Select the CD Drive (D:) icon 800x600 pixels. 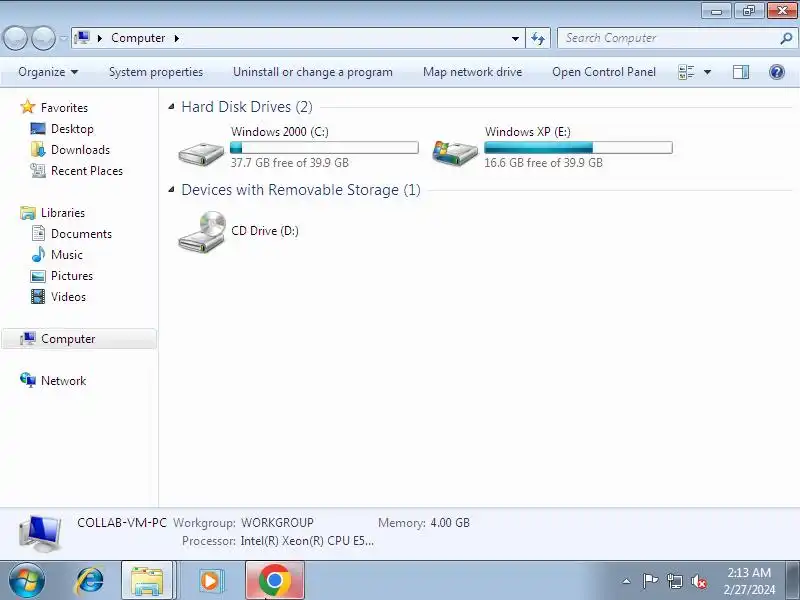click(x=202, y=232)
